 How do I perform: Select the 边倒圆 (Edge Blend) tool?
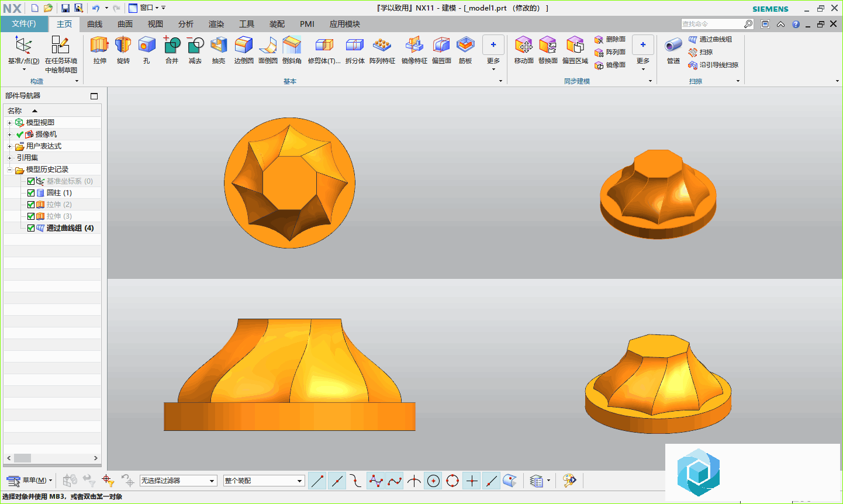[244, 50]
